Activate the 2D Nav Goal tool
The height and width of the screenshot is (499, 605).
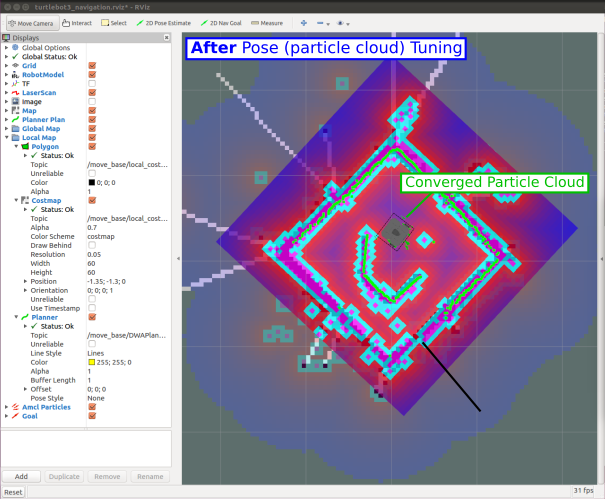coord(225,22)
